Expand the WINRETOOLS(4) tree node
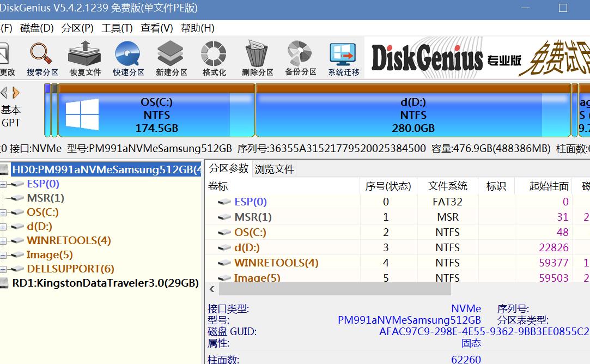590x364 pixels. click(x=3, y=241)
